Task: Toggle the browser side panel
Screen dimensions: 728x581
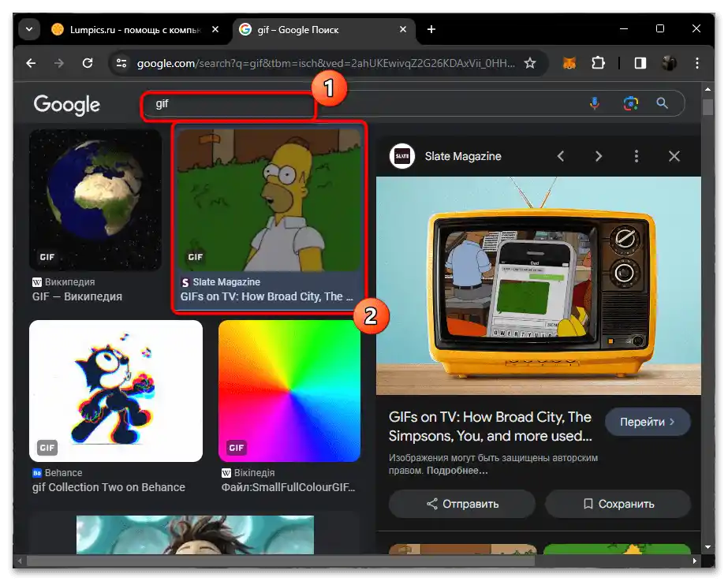Action: pyautogui.click(x=640, y=63)
